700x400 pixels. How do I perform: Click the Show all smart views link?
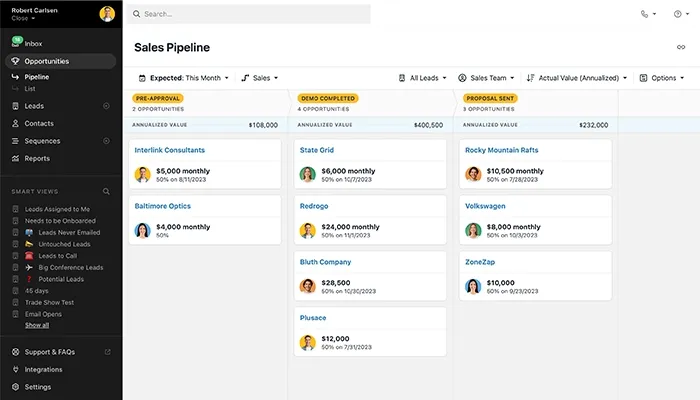pos(37,325)
